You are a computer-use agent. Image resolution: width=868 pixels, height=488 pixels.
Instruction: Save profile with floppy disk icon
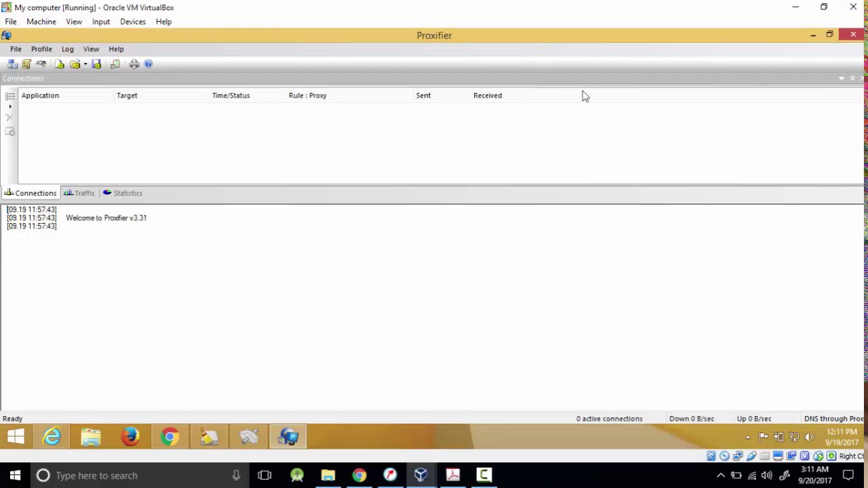click(96, 64)
